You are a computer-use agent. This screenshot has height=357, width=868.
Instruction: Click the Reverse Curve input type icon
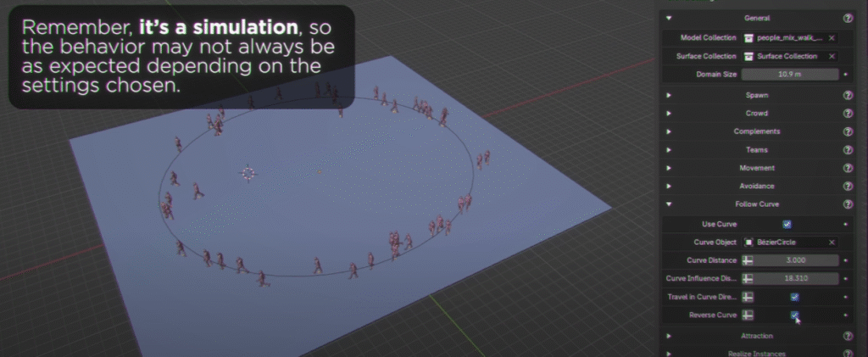coord(748,315)
